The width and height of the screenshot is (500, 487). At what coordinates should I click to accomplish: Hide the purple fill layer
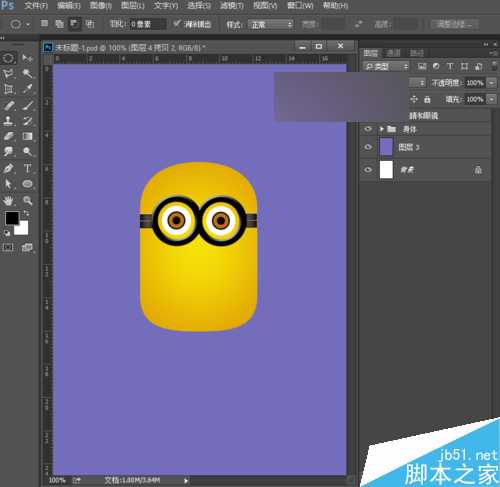[x=368, y=147]
